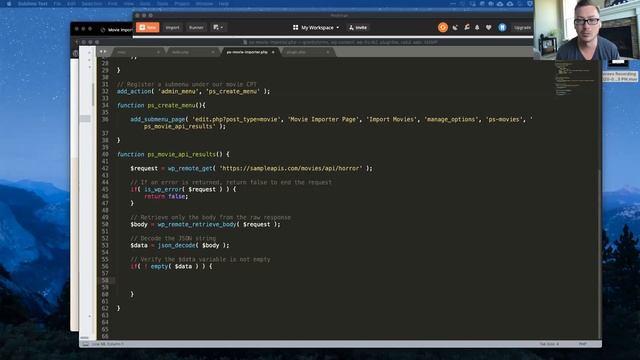Select the ps-movie-importer.php tab
640x360 pixels.
(x=247, y=52)
